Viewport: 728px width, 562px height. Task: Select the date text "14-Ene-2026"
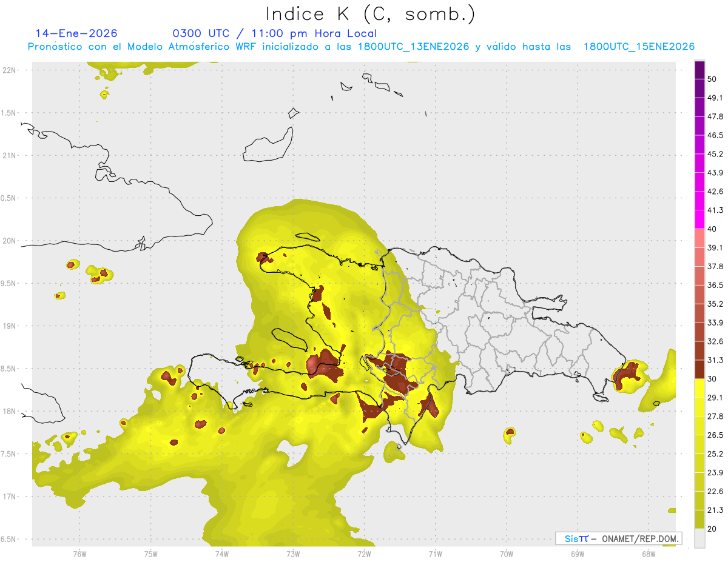tap(76, 33)
